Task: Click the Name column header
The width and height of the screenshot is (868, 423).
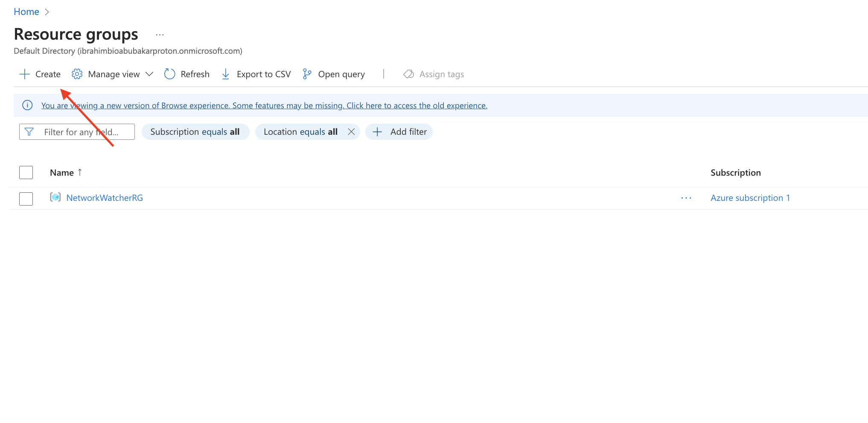Action: pyautogui.click(x=62, y=173)
